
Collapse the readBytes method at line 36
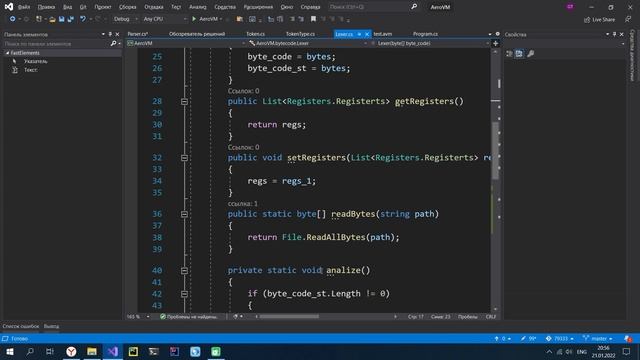(x=184, y=214)
